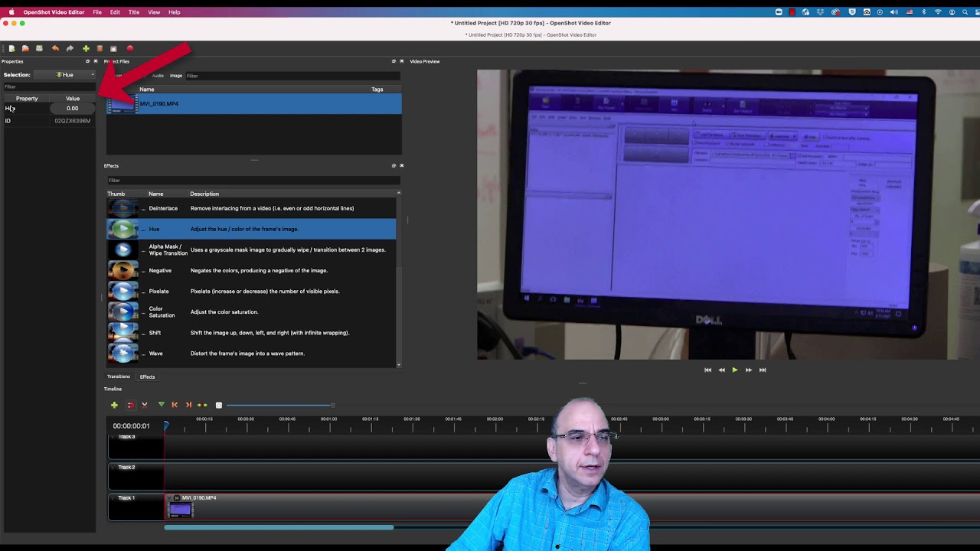Jump to Next Marker icon
Image resolution: width=980 pixels, height=551 pixels.
point(188,405)
